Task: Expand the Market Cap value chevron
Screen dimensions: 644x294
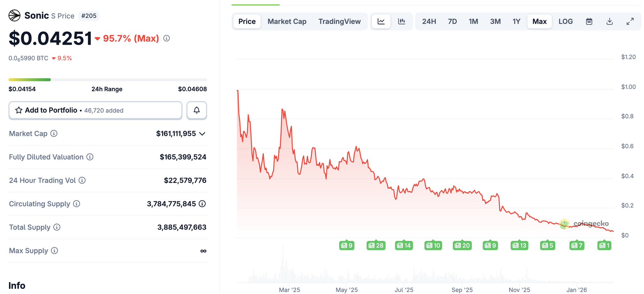Action: pyautogui.click(x=202, y=134)
